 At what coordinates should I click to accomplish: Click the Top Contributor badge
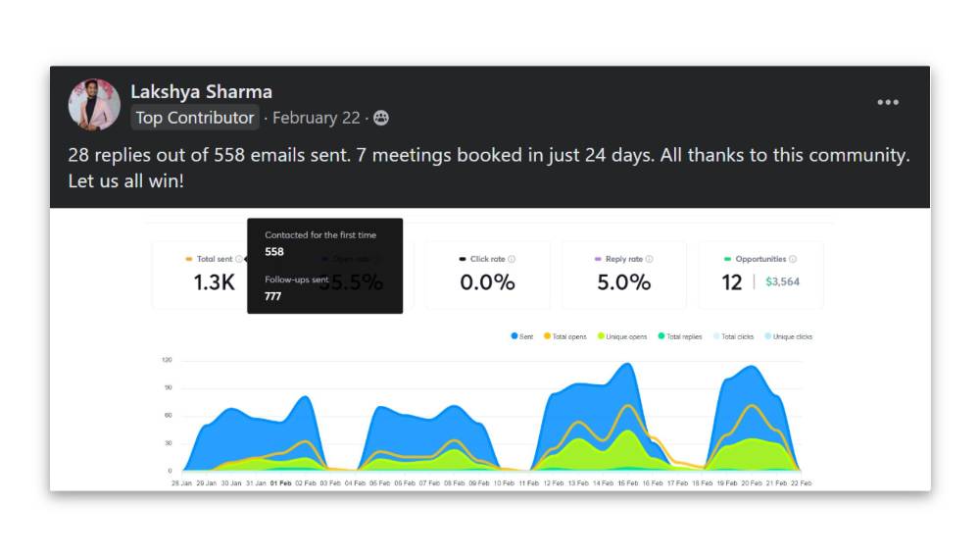click(x=194, y=118)
